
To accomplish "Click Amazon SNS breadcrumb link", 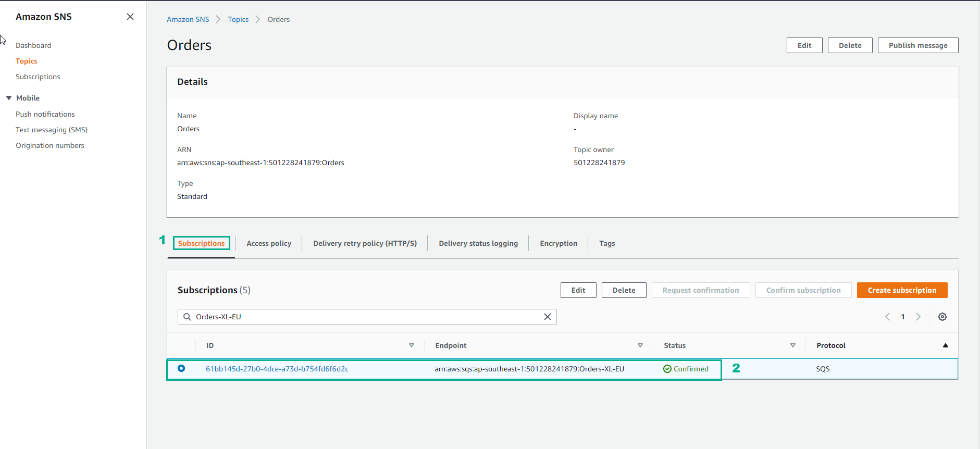I will click(188, 19).
